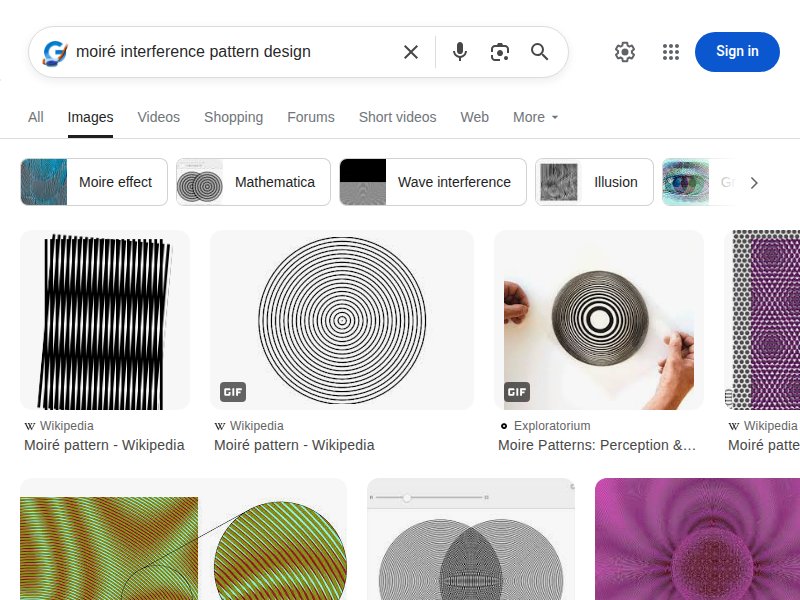The image size is (800, 600).
Task: Open the quick settings gear icon
Action: coord(625,52)
